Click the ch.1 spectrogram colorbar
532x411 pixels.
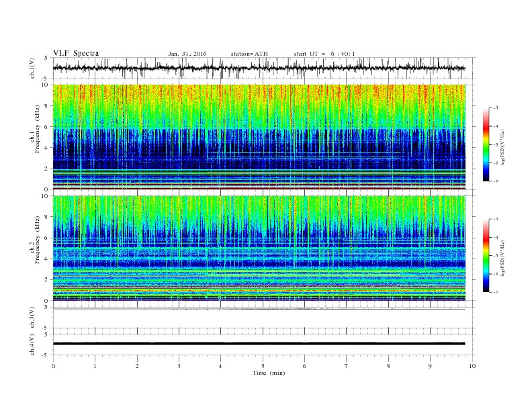click(486, 144)
